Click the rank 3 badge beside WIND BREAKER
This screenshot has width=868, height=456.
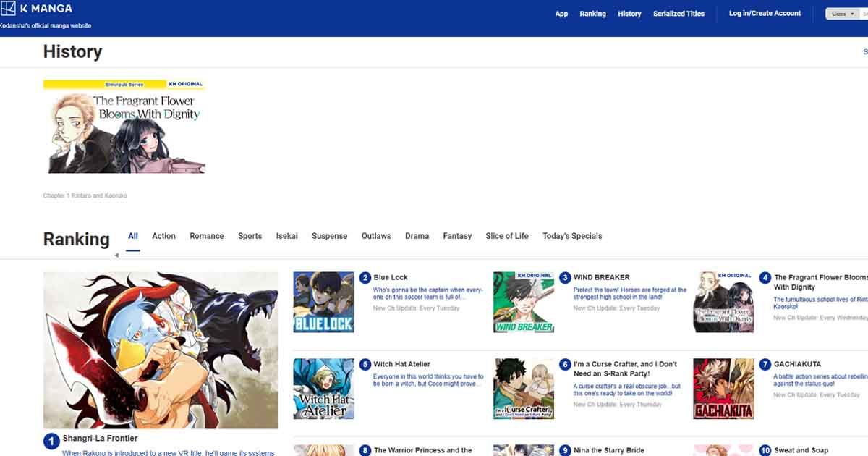pyautogui.click(x=566, y=277)
